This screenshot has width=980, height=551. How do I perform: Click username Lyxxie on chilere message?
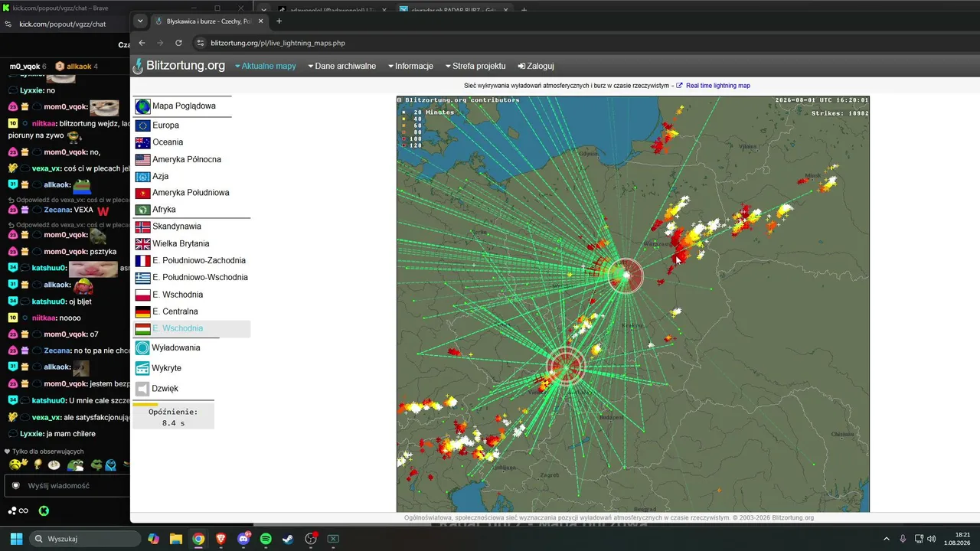pyautogui.click(x=32, y=434)
